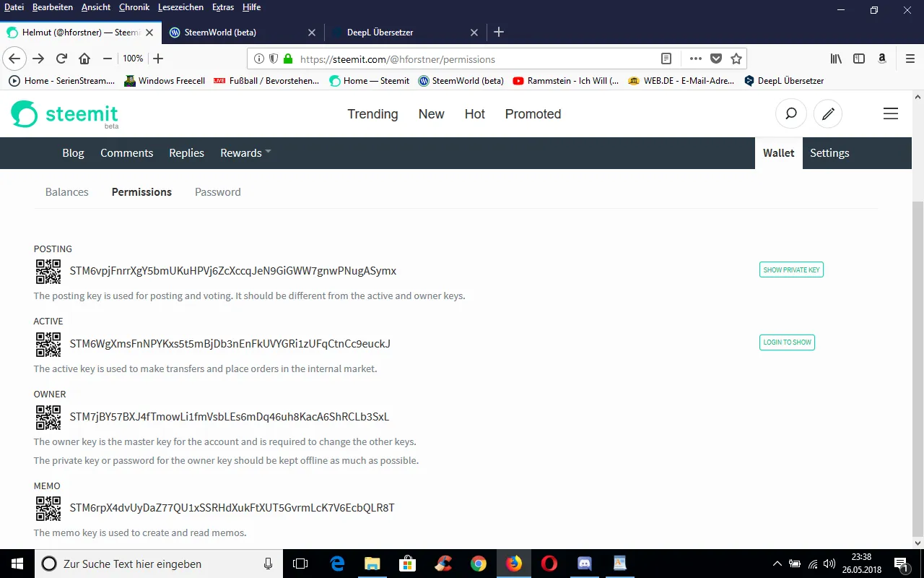Screen dimensions: 924x578
Task: Open the Blog link
Action: pyautogui.click(x=74, y=153)
